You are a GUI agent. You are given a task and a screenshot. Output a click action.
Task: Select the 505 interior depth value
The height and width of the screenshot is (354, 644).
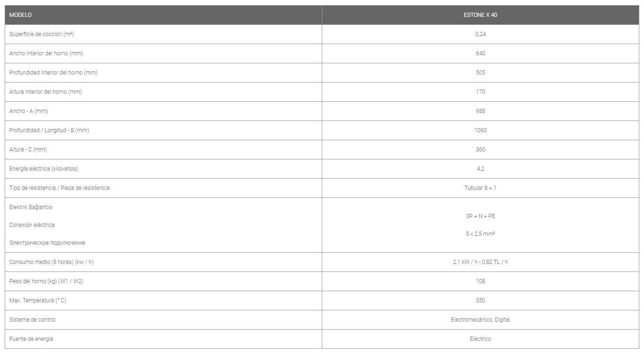480,73
